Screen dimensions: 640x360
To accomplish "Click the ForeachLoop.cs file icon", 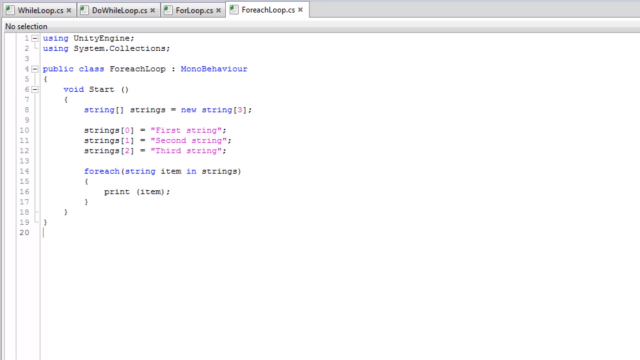I will click(234, 10).
